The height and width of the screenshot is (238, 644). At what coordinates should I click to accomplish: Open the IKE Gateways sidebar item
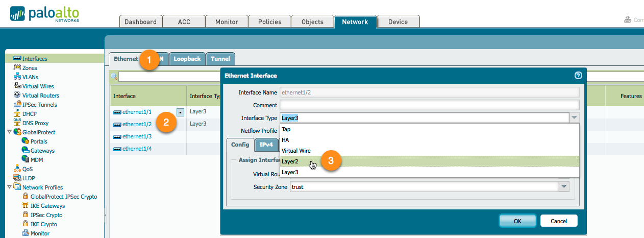click(x=47, y=206)
